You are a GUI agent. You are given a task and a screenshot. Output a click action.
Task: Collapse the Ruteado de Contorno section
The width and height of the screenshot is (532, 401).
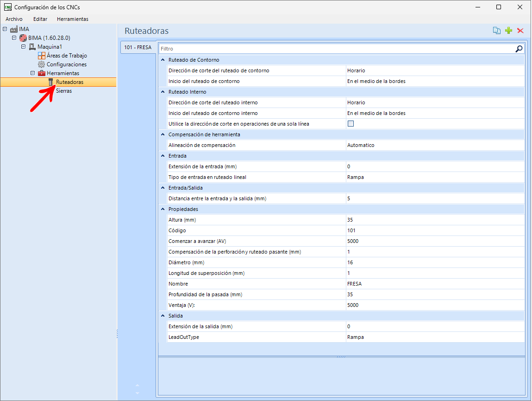pos(163,60)
